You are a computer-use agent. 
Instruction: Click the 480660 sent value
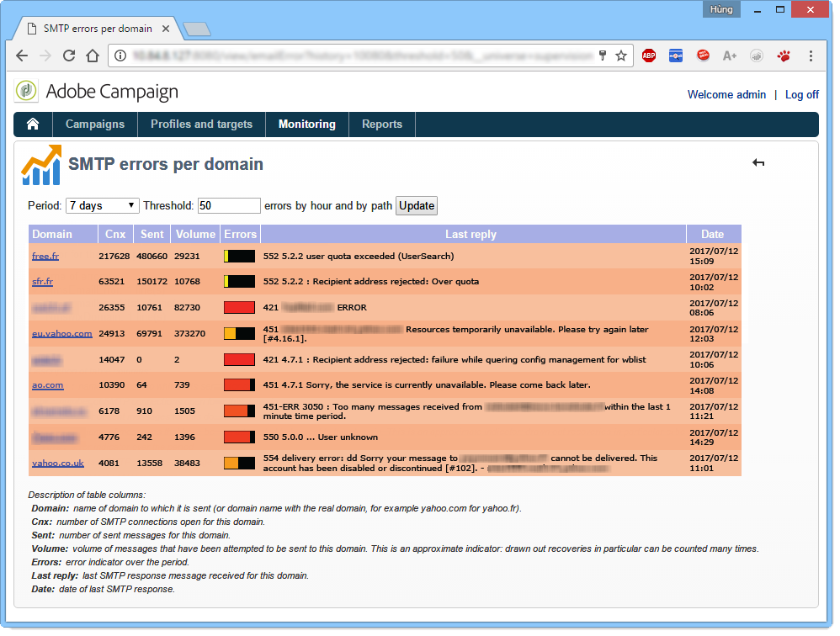click(x=152, y=256)
